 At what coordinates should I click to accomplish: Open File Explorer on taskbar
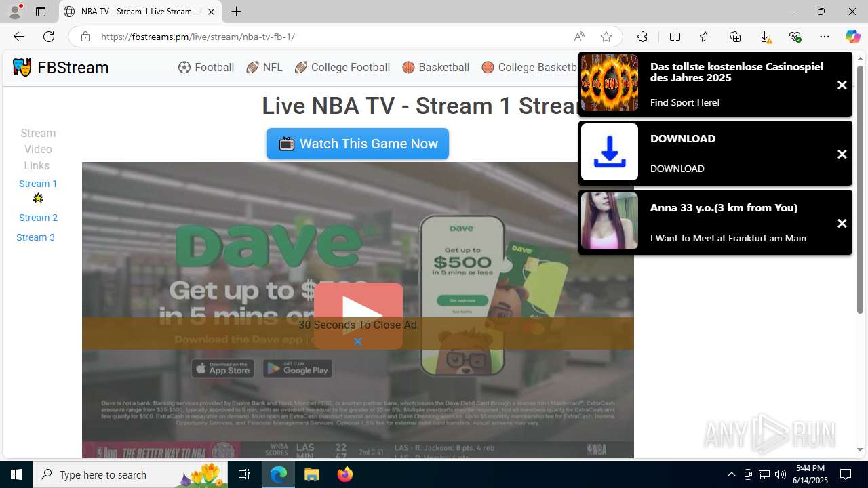coord(311,474)
